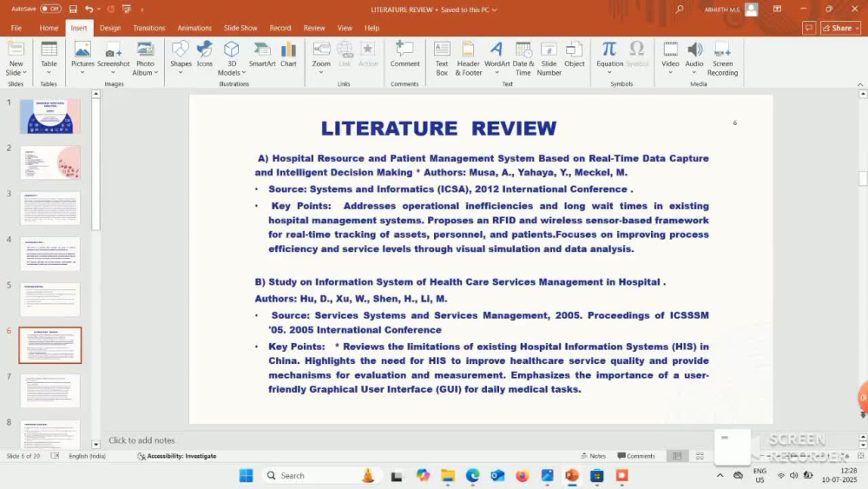Insert Icons from the ribbon

click(204, 54)
